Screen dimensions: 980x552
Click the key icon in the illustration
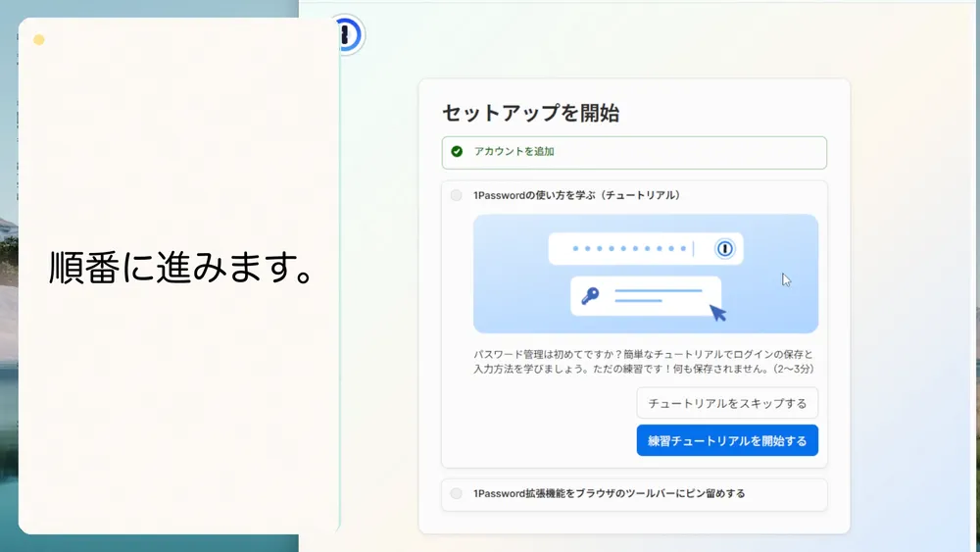coord(590,296)
